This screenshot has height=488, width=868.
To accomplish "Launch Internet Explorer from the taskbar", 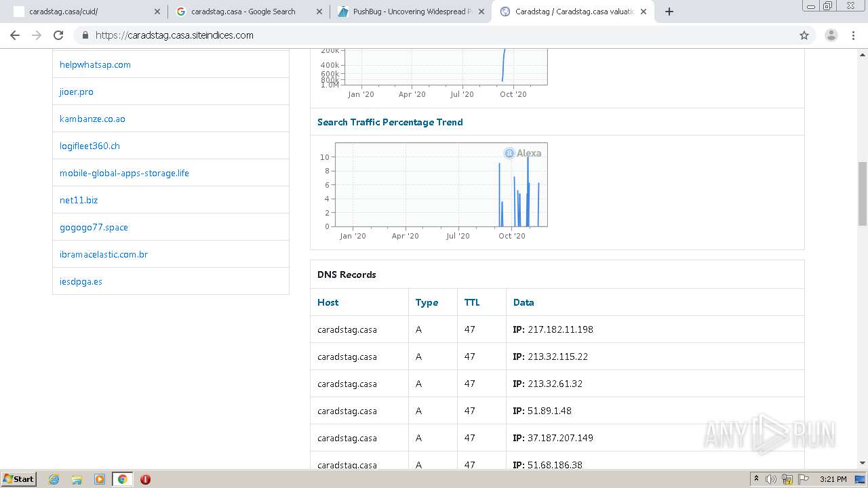I will pos(54,479).
